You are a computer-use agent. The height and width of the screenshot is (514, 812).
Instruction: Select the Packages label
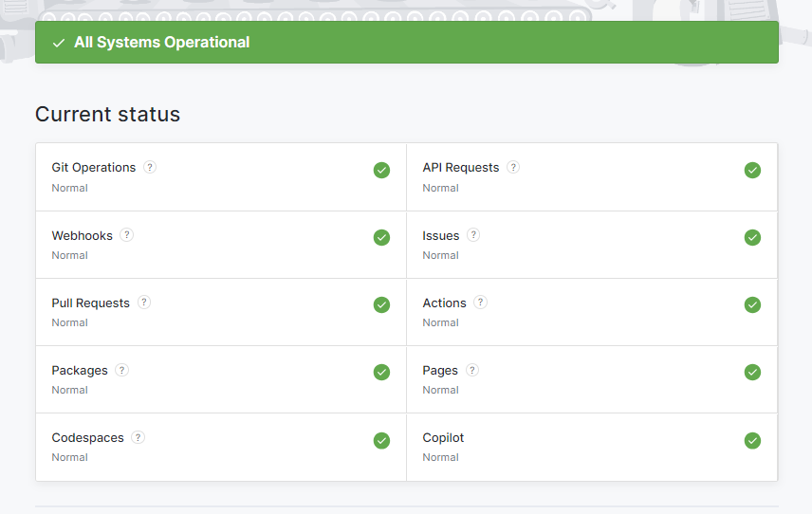pos(80,371)
